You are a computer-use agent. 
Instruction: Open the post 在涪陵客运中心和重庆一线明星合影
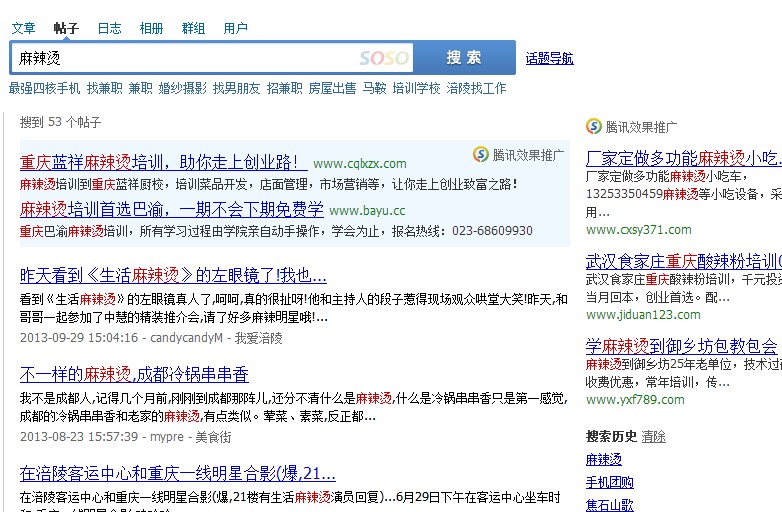(178, 473)
